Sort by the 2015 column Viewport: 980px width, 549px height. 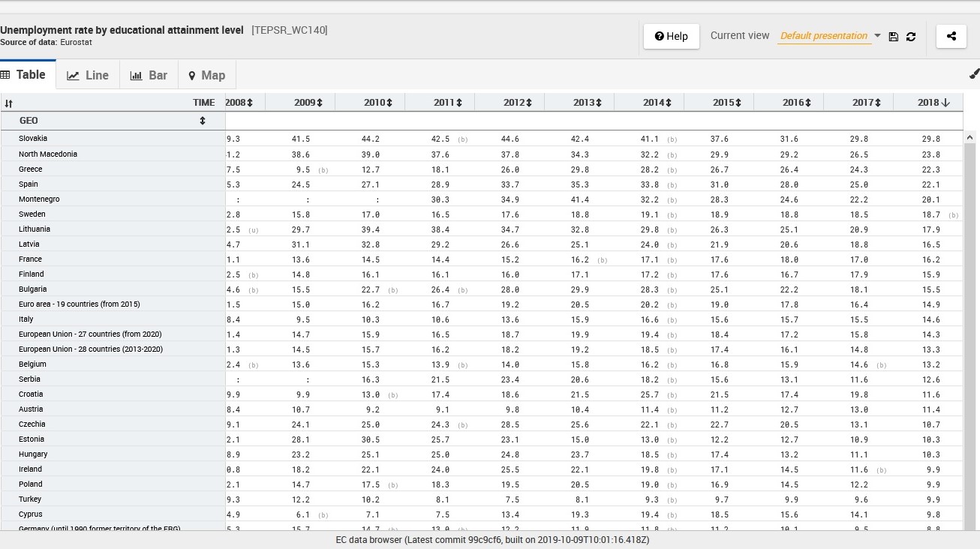click(x=738, y=103)
